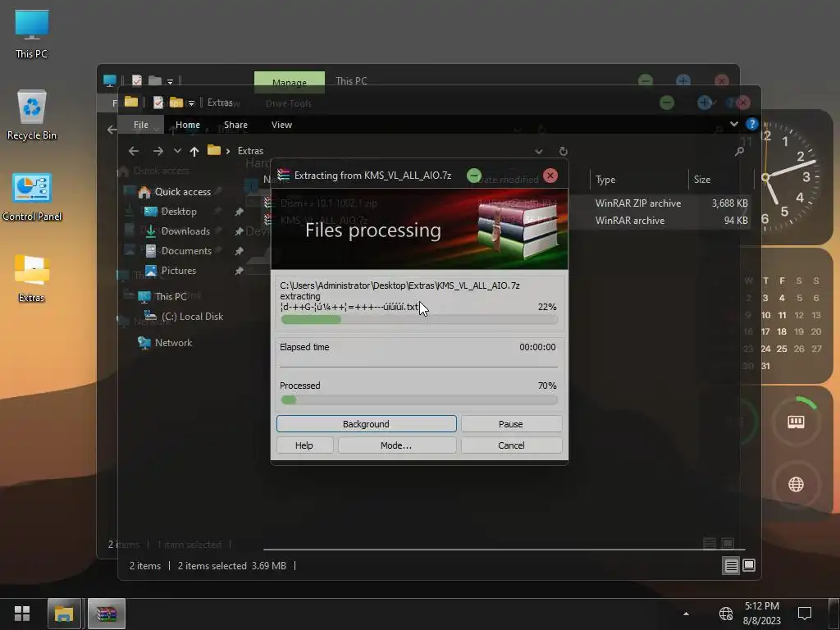Open the Recycle Bin desktop icon
Image resolution: width=840 pixels, height=630 pixels.
point(32,115)
